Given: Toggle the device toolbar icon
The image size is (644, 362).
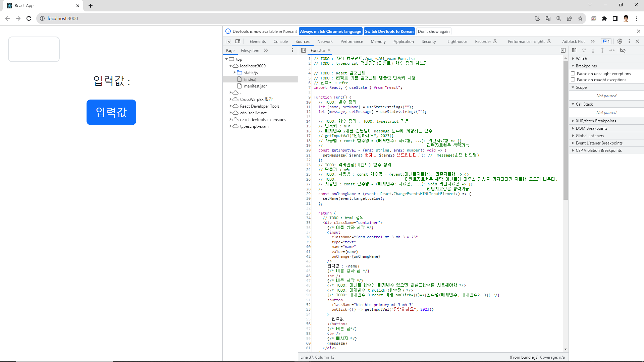Looking at the screenshot, I should tap(237, 41).
